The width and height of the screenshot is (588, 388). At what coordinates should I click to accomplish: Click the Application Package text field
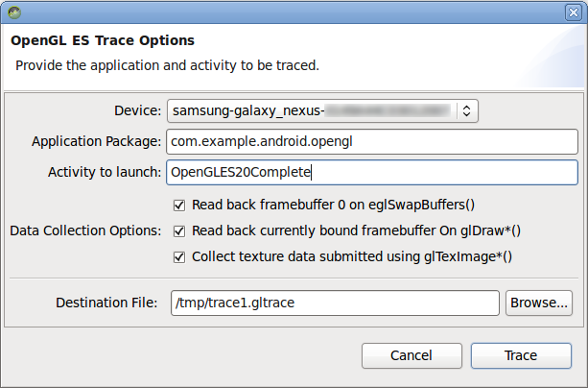(372, 141)
